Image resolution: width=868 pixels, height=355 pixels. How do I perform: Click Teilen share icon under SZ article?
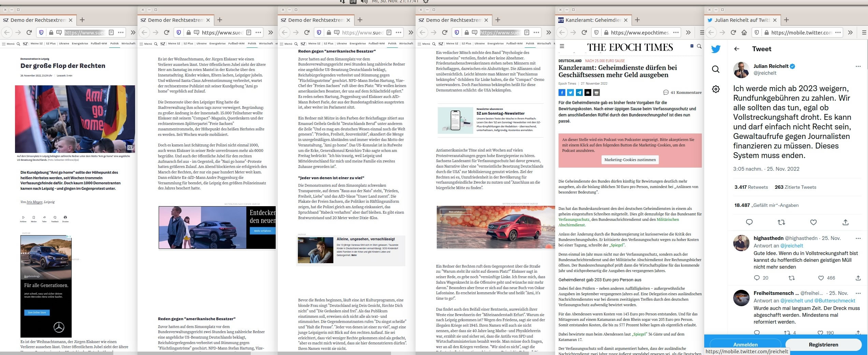(44, 217)
